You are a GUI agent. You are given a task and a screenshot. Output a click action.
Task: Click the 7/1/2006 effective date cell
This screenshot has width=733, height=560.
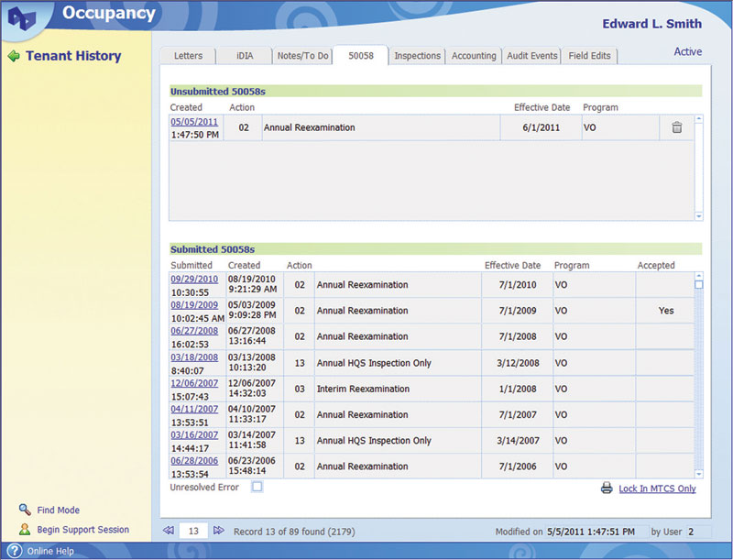517,466
